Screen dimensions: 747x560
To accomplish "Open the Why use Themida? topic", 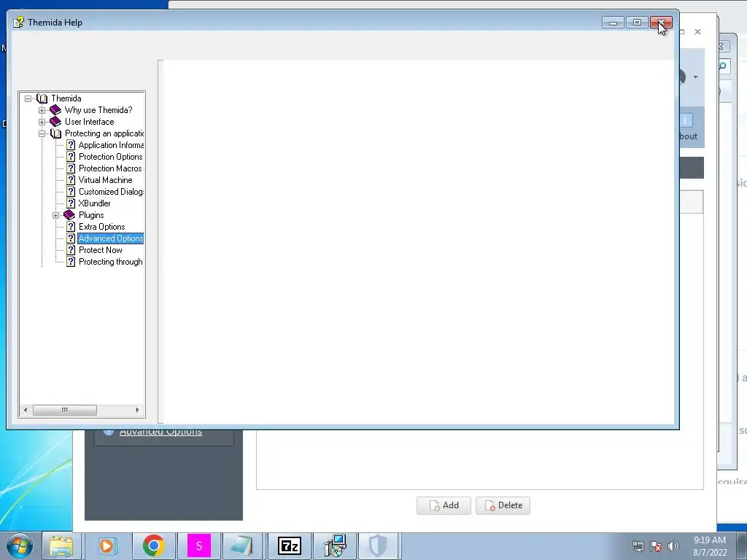I will pos(98,110).
